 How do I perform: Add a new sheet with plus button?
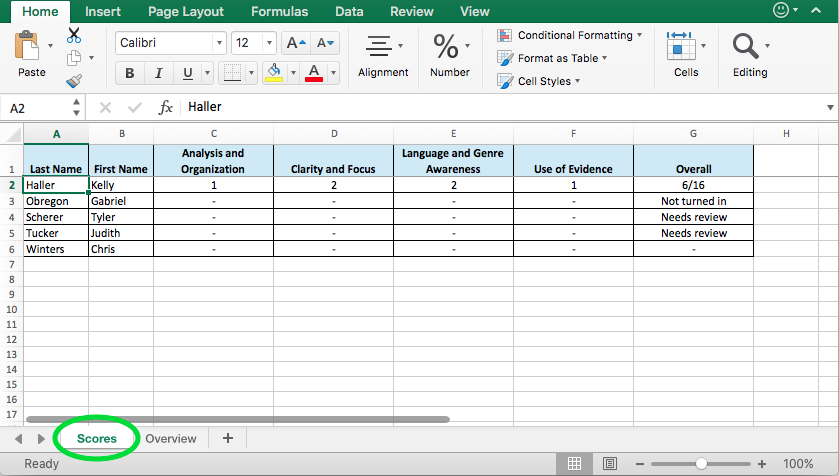[228, 438]
